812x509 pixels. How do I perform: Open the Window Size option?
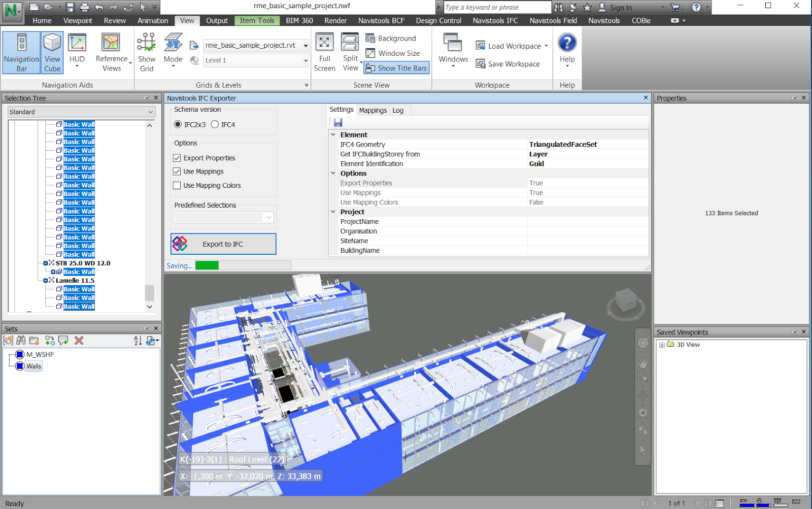[393, 53]
